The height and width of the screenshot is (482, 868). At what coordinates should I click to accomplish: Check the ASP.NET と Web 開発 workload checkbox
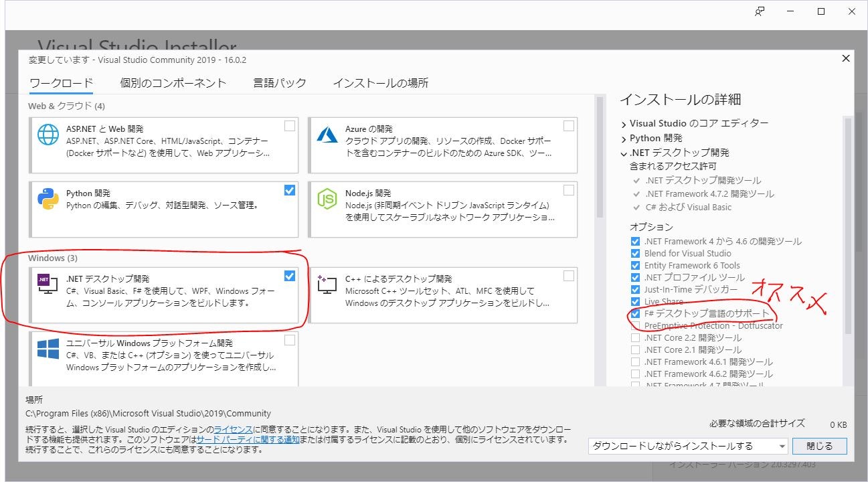289,125
